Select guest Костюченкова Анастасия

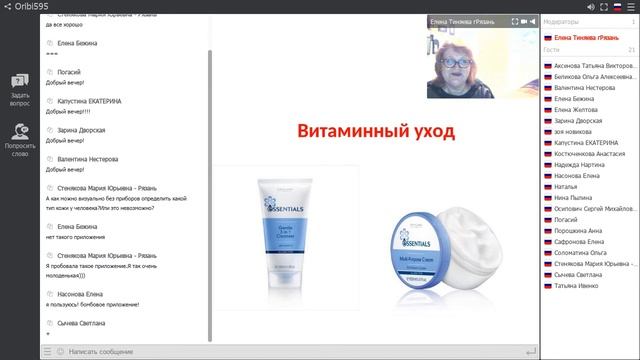click(x=590, y=154)
